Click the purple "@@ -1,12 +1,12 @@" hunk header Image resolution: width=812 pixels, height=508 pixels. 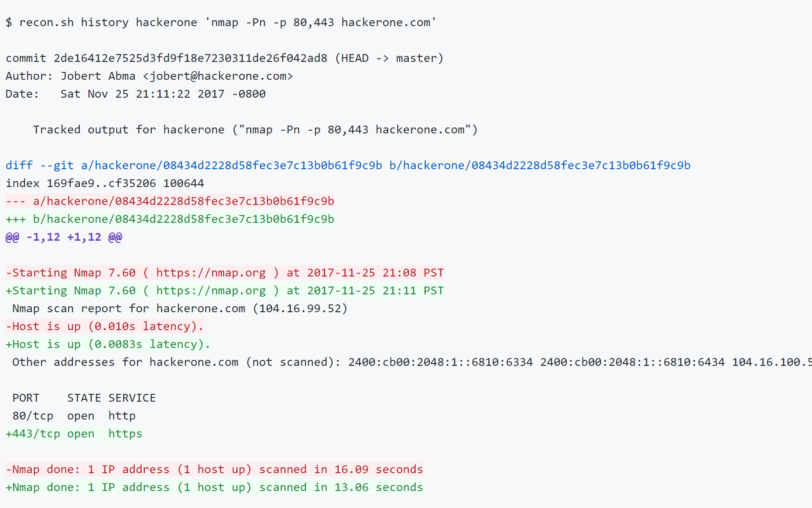pos(64,237)
